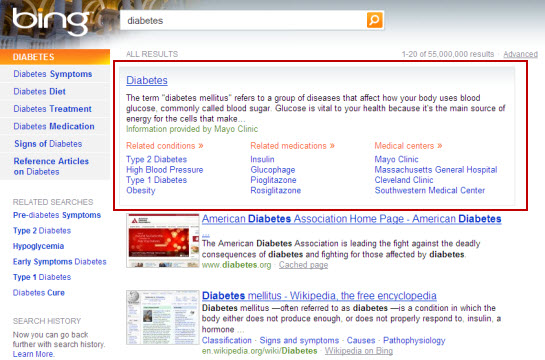Screen dimensions: 545x360
Task: Open American Diabetes Association Home Page result
Action: [352, 219]
